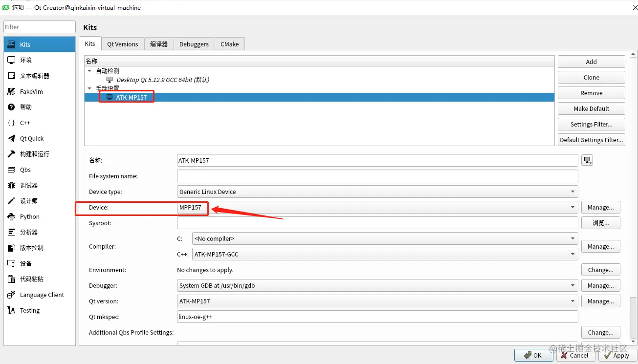Open the Python category icon
Image resolution: width=638 pixels, height=364 pixels.
pos(11,216)
